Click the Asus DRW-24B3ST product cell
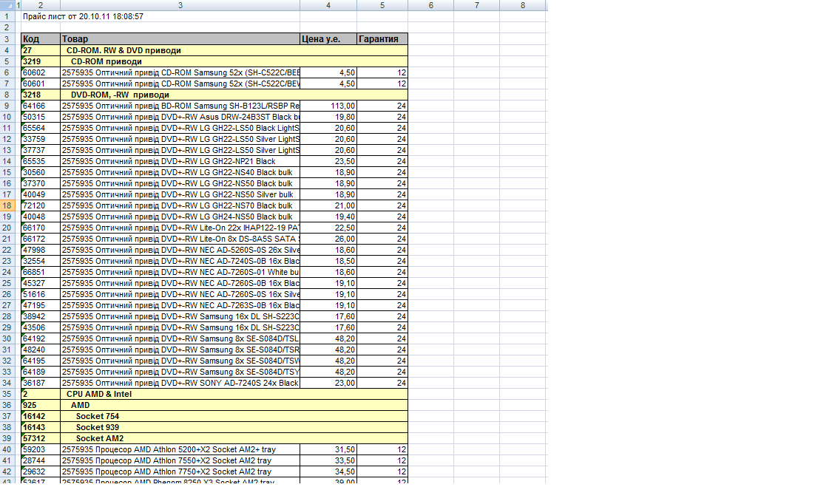Screen dimensions: 835x504 (180, 117)
